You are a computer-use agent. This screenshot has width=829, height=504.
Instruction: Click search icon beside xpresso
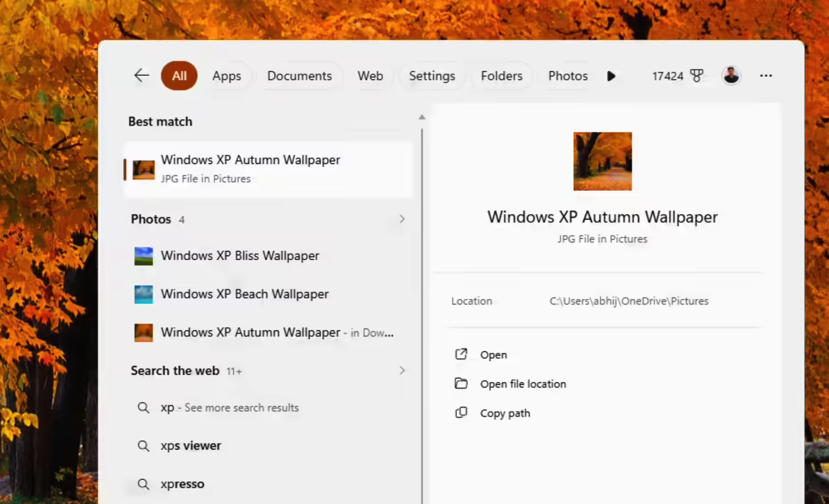pos(144,484)
